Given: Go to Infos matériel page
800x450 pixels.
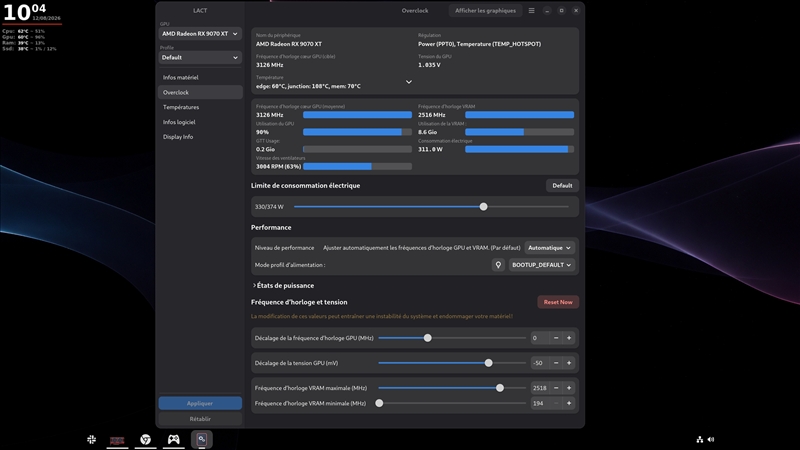Looking at the screenshot, I should coord(200,78).
